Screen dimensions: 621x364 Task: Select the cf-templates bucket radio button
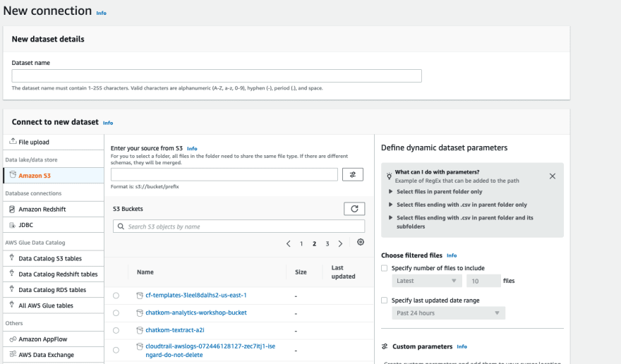(x=116, y=296)
